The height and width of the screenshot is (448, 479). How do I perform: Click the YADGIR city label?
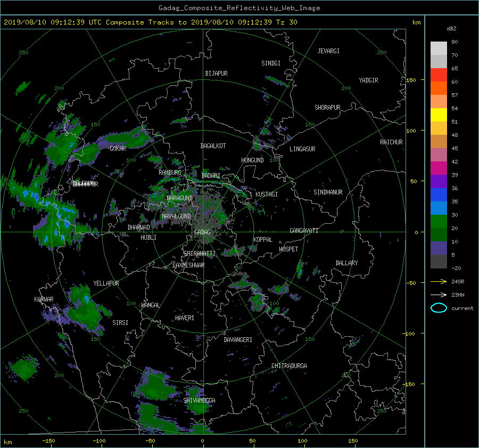pyautogui.click(x=368, y=80)
